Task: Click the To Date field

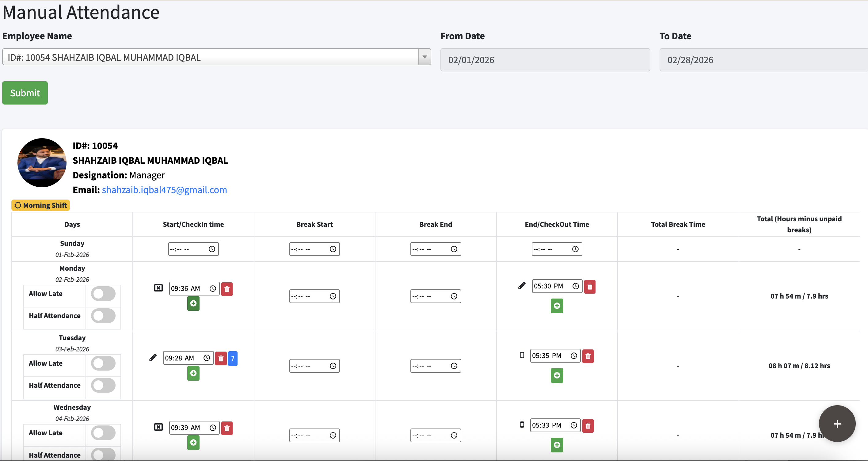Action: point(763,60)
